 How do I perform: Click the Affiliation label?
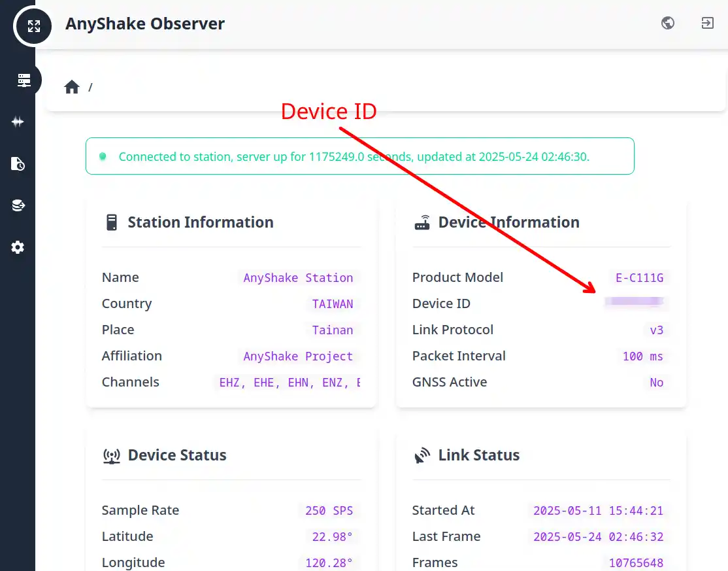coord(132,356)
